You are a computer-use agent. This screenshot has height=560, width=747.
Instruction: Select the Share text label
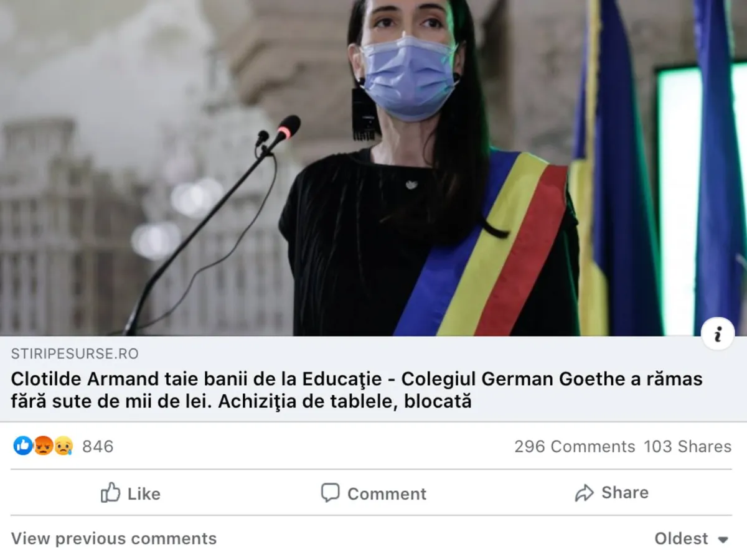pyautogui.click(x=624, y=492)
